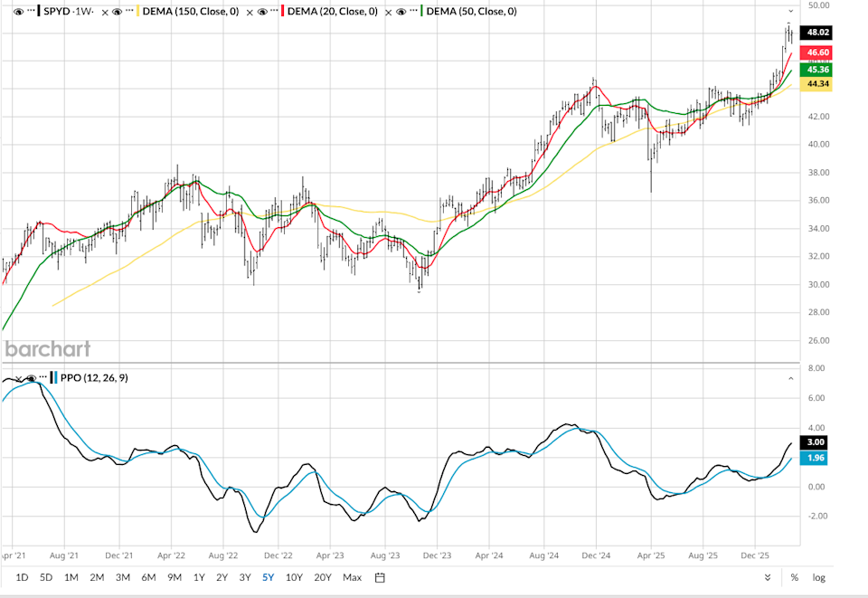Switch axis to percent scale
The image size is (868, 598).
tap(795, 577)
